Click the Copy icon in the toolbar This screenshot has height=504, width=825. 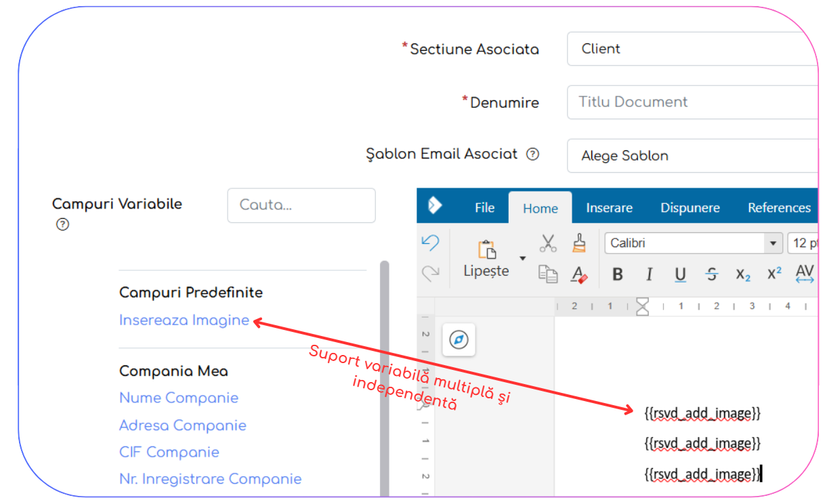(x=547, y=274)
